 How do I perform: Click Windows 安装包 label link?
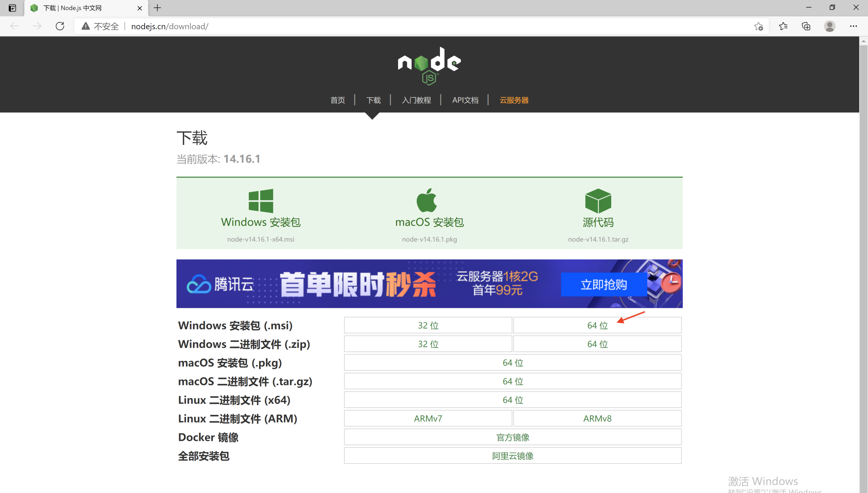(x=261, y=222)
